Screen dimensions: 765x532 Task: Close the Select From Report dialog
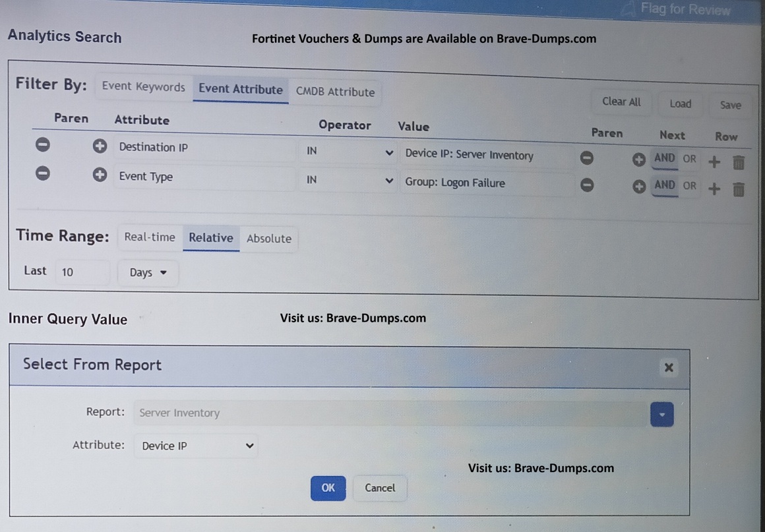click(669, 368)
